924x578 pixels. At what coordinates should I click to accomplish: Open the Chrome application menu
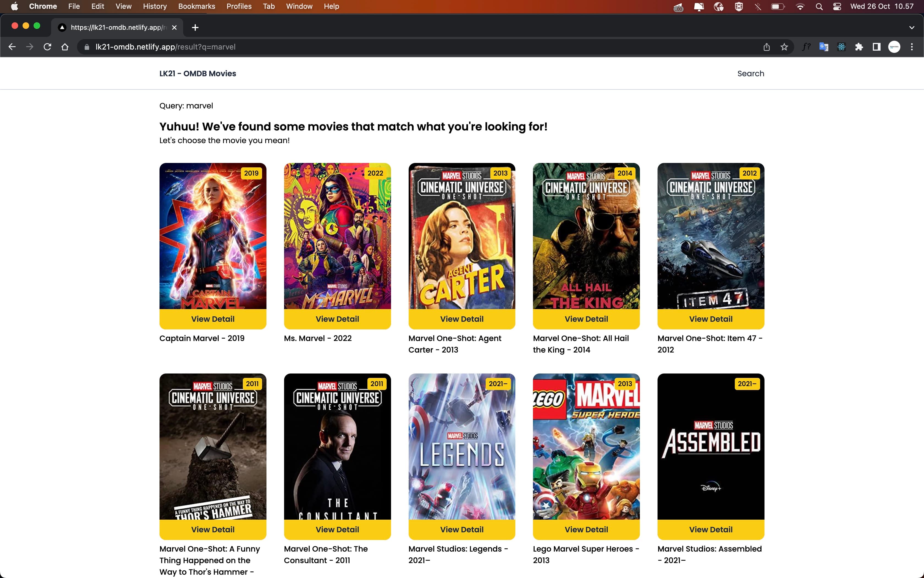pos(43,6)
